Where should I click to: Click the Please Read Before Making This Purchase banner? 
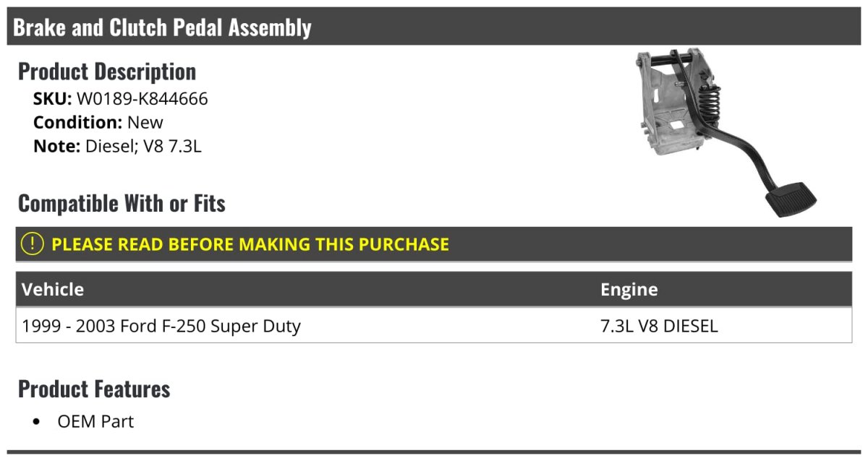click(x=434, y=244)
